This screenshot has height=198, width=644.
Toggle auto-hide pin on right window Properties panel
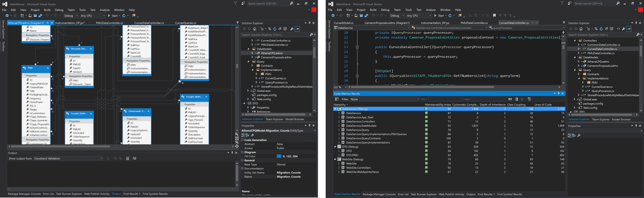point(636,126)
